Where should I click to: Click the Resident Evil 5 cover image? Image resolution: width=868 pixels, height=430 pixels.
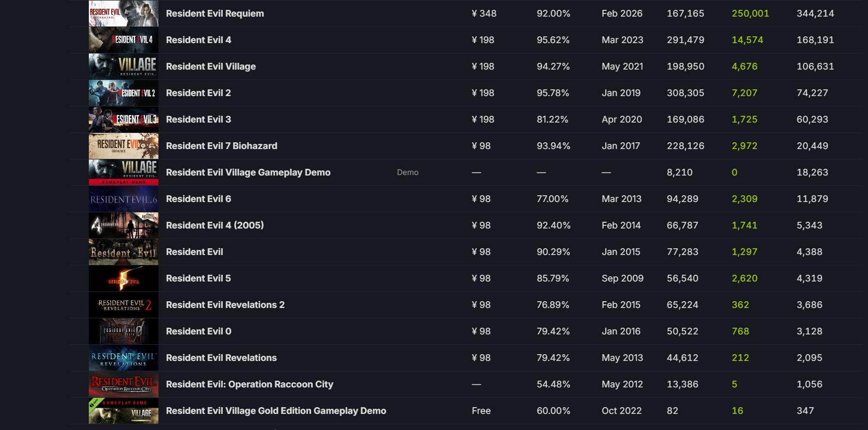(x=124, y=278)
